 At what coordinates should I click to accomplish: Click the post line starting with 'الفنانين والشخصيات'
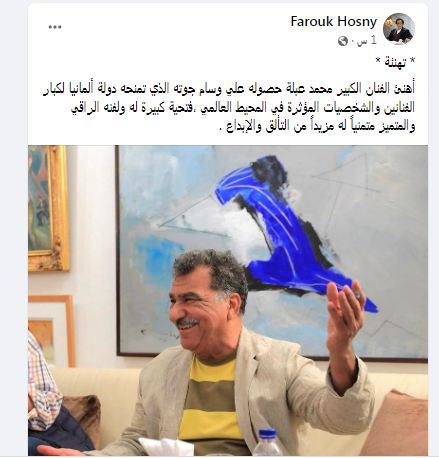243,108
